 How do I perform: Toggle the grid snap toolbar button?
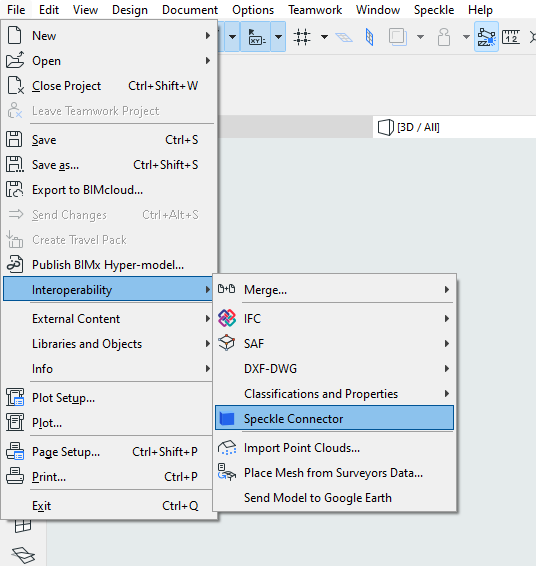pyautogui.click(x=302, y=36)
